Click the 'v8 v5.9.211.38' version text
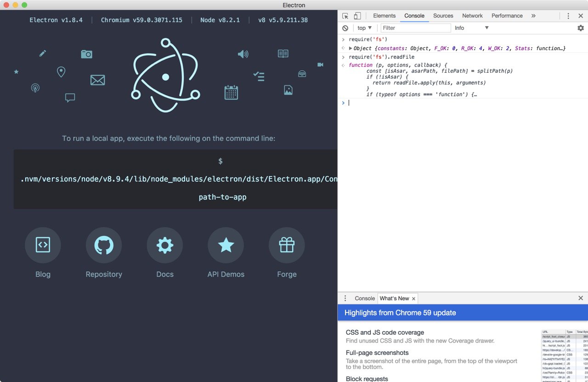588x382 pixels. [283, 20]
